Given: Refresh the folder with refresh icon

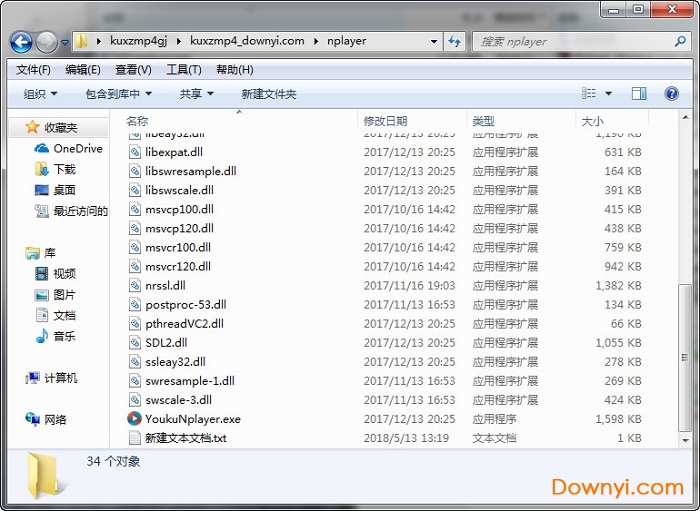Looking at the screenshot, I should point(454,42).
